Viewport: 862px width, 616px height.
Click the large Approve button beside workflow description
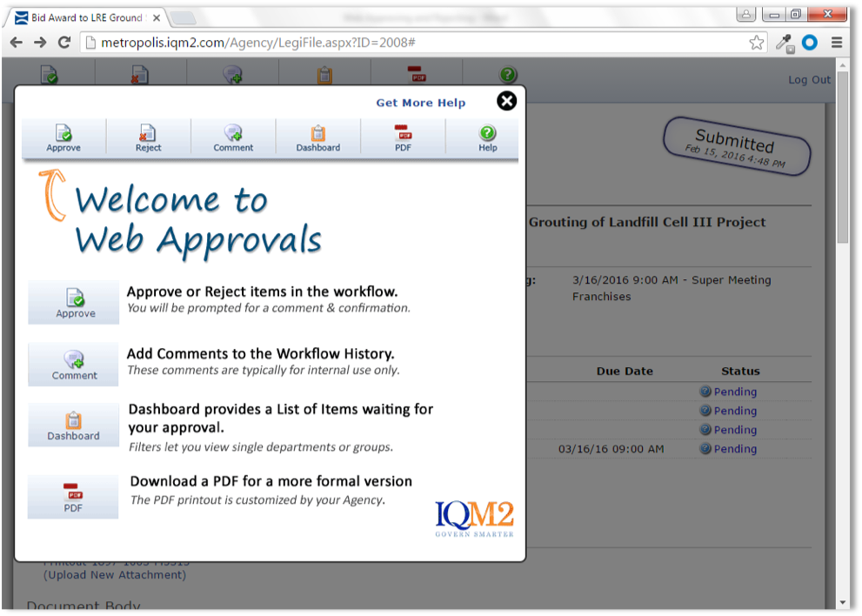coord(74,303)
